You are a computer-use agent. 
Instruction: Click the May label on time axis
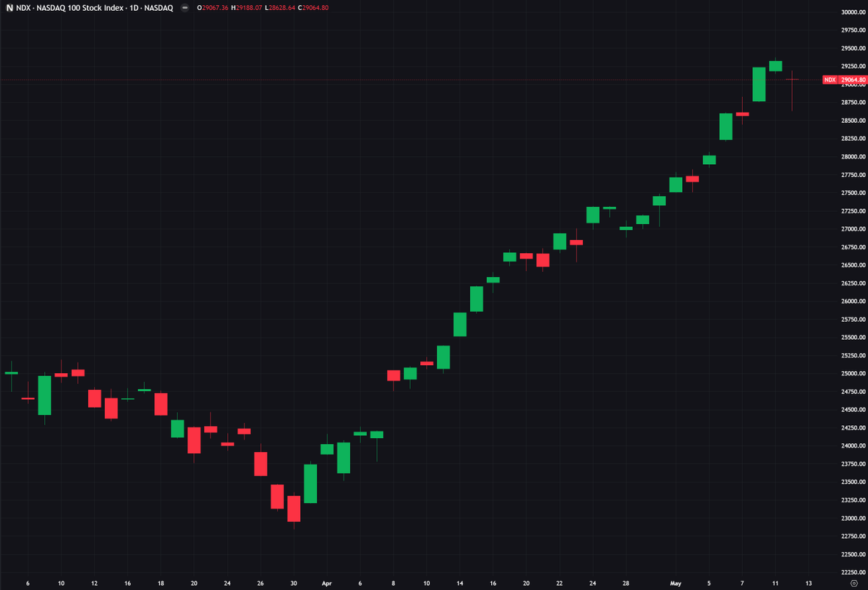tap(676, 583)
